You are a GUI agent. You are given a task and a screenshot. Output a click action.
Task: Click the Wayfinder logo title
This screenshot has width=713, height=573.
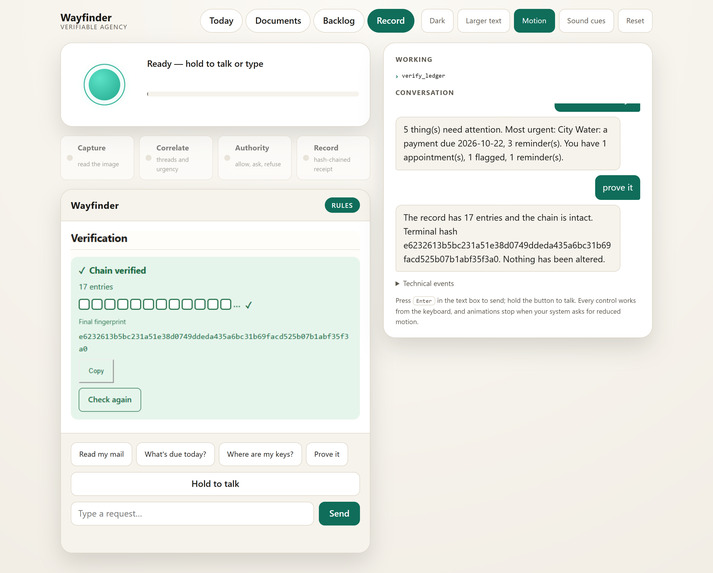[86, 18]
